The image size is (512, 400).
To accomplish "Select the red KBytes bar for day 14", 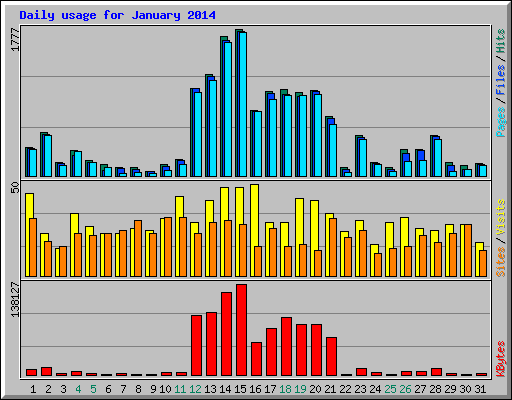I will [227, 334].
